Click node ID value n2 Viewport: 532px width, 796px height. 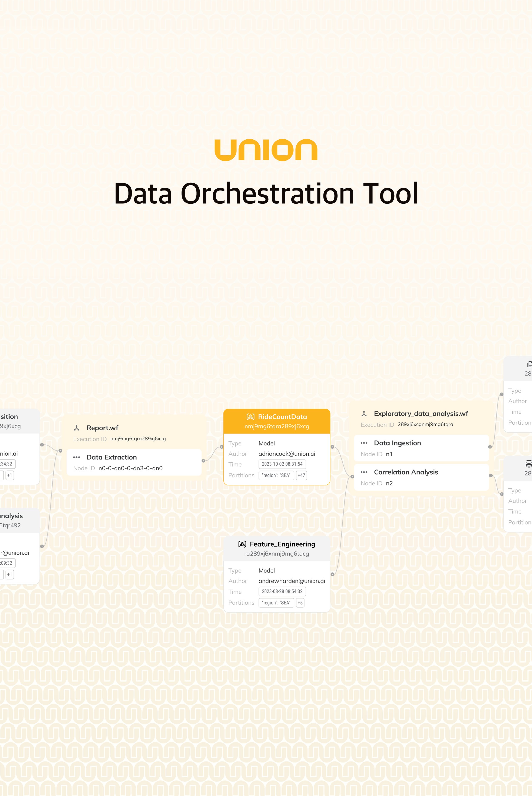(389, 483)
